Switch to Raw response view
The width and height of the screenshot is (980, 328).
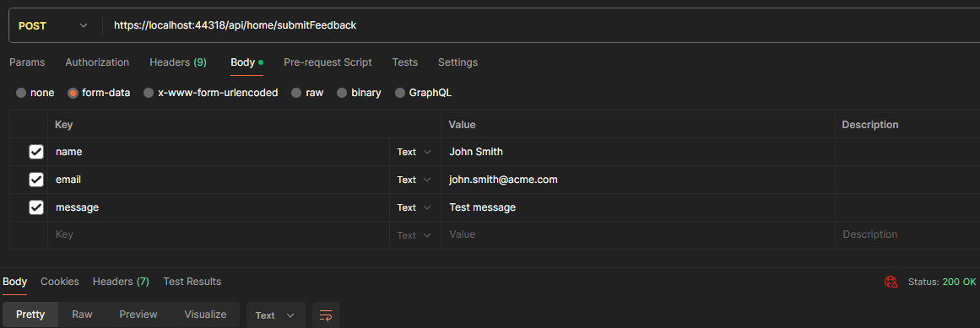(x=82, y=315)
